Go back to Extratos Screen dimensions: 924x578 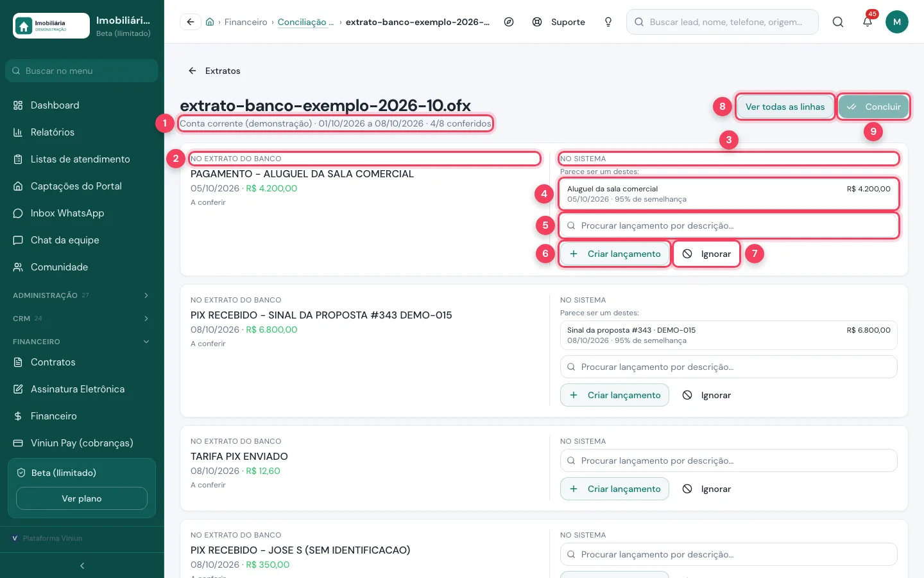pyautogui.click(x=214, y=71)
